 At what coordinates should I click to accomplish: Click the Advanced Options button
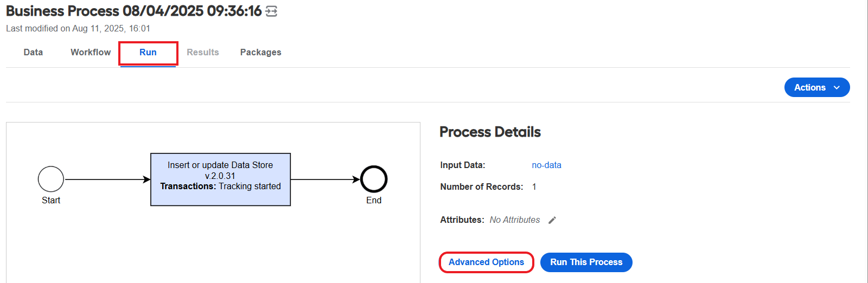pos(486,262)
